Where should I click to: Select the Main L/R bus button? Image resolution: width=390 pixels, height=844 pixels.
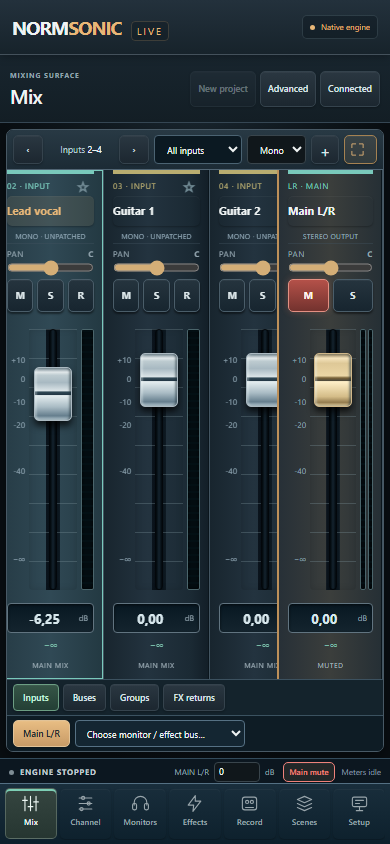pyautogui.click(x=41, y=734)
